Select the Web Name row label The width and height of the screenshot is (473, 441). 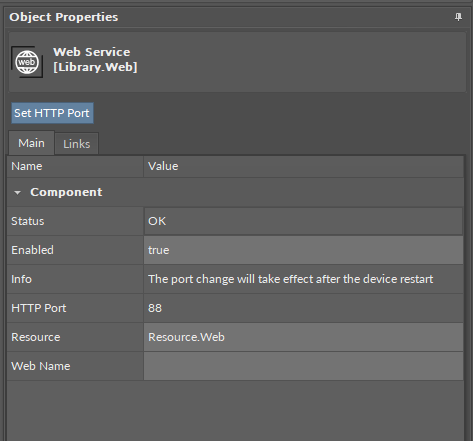point(41,366)
